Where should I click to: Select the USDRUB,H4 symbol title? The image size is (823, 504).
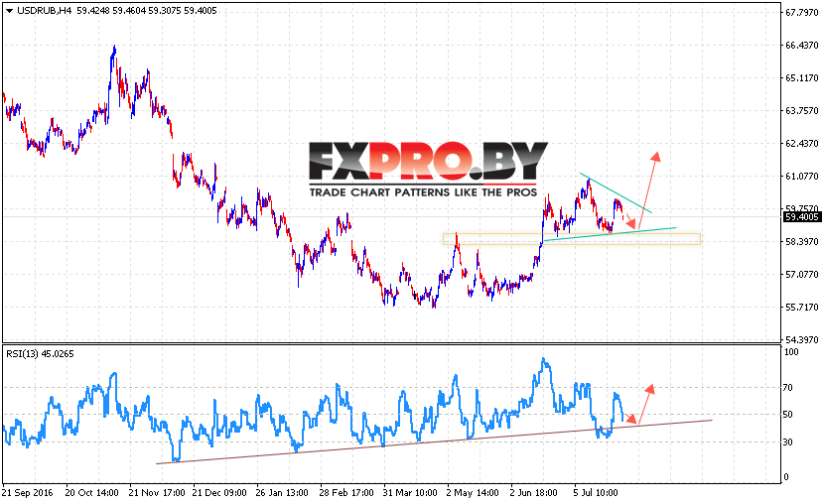(44, 11)
